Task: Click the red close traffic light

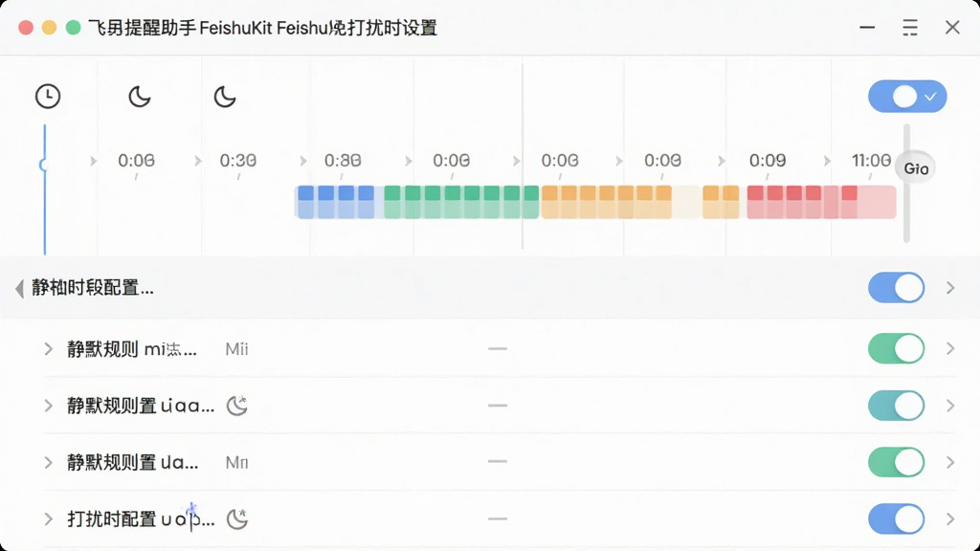Action: tap(26, 28)
